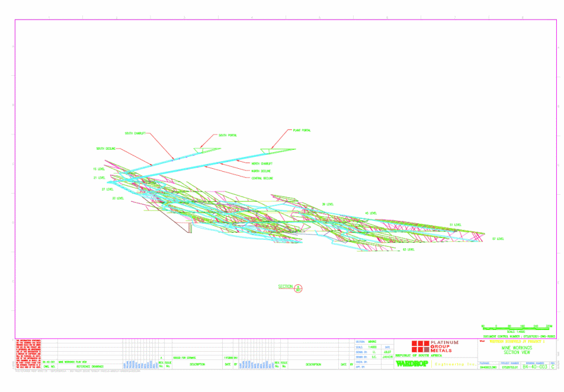564x392 pixels.
Task: Click the SCALE: 1:4000 text under scale bar
Action: click(x=516, y=332)
